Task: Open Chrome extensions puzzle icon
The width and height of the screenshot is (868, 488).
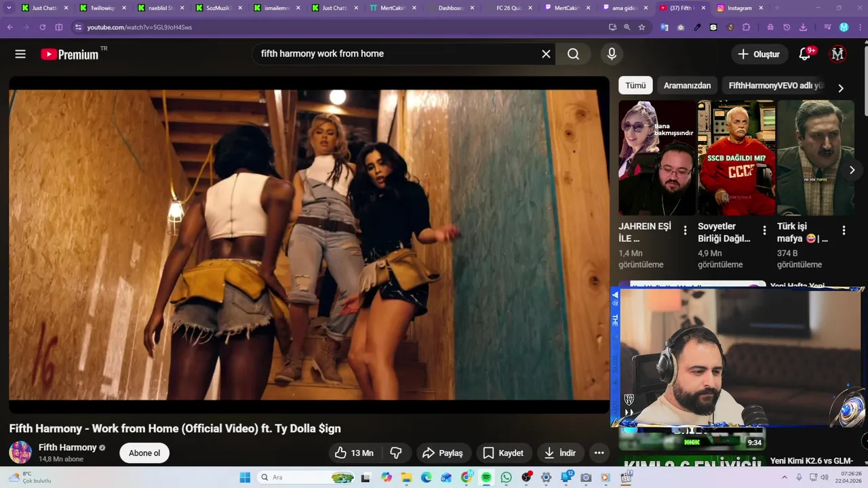Action: [x=746, y=27]
